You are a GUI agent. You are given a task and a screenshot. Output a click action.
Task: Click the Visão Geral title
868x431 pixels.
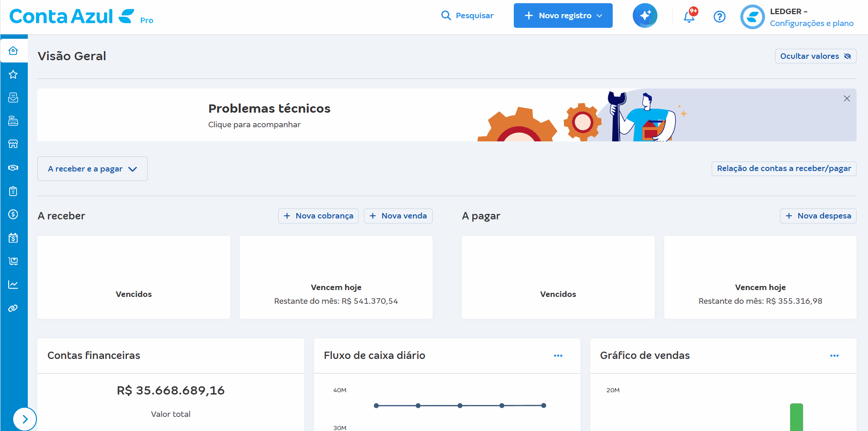pos(72,56)
